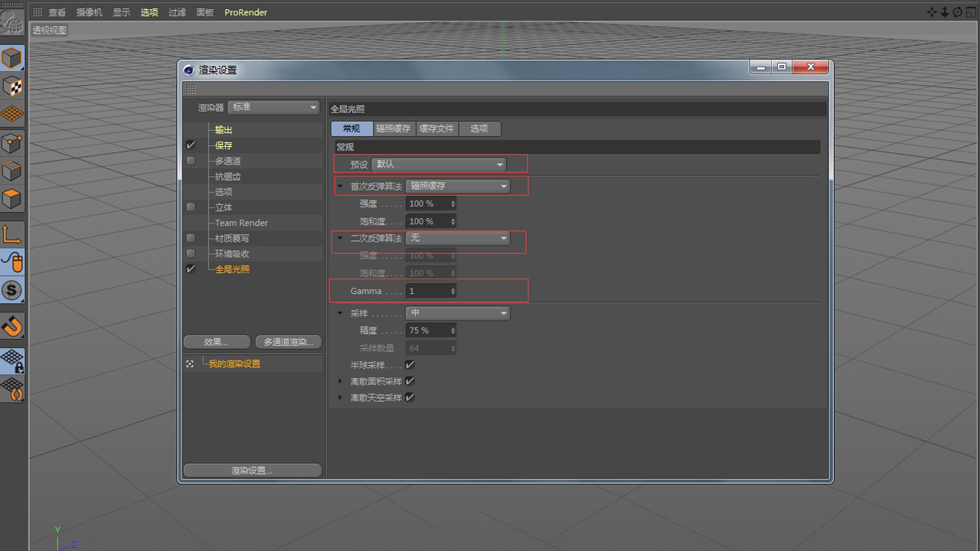Click the toggle active view layout icon

[x=970, y=11]
